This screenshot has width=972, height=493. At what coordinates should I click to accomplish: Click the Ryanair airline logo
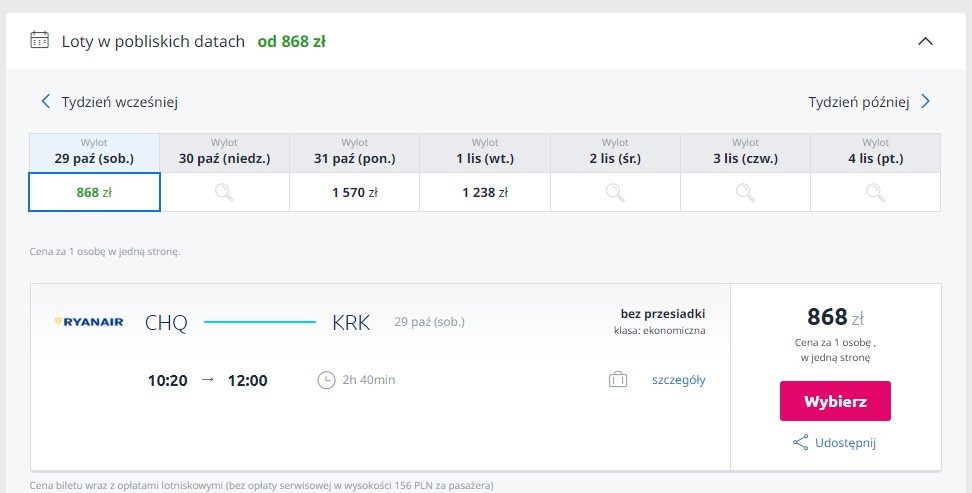(x=90, y=322)
